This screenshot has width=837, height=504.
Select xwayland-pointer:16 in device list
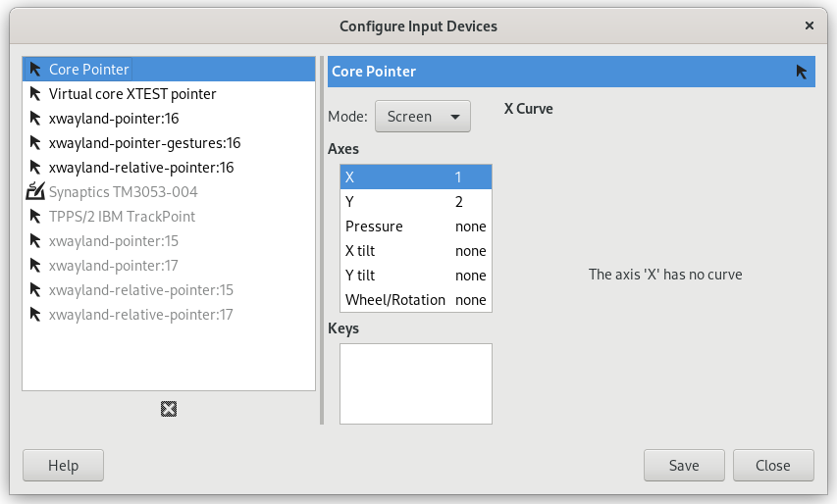pos(169,119)
